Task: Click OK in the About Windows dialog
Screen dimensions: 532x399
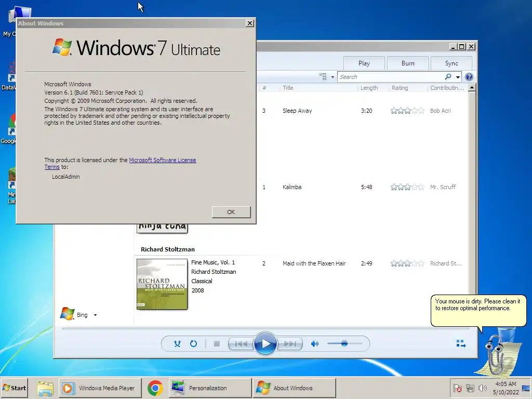Action: 231,212
